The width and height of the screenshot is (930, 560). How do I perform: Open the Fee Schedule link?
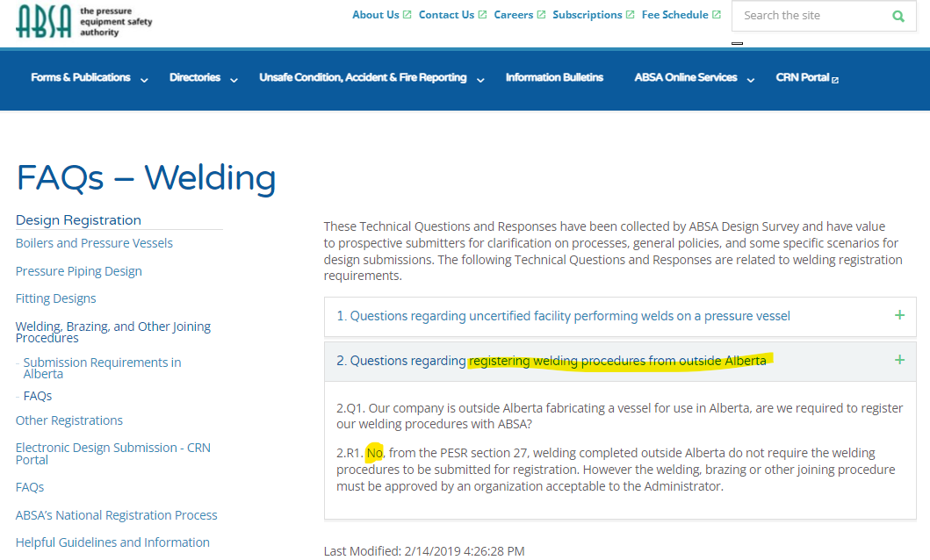(x=675, y=15)
